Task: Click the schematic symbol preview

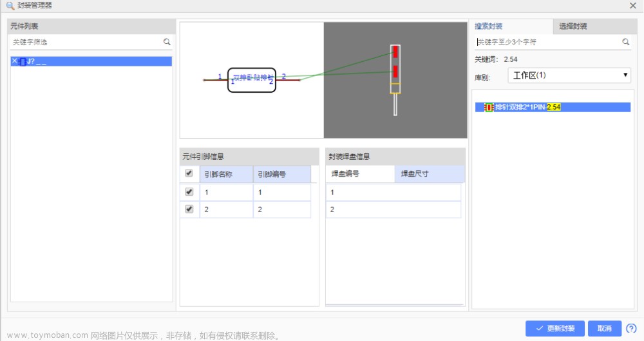Action: pos(252,80)
